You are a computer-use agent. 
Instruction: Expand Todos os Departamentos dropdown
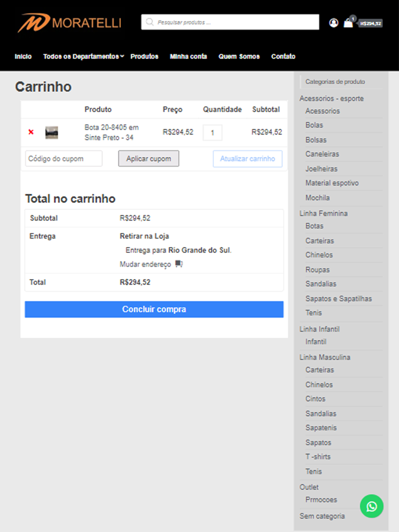tap(84, 56)
